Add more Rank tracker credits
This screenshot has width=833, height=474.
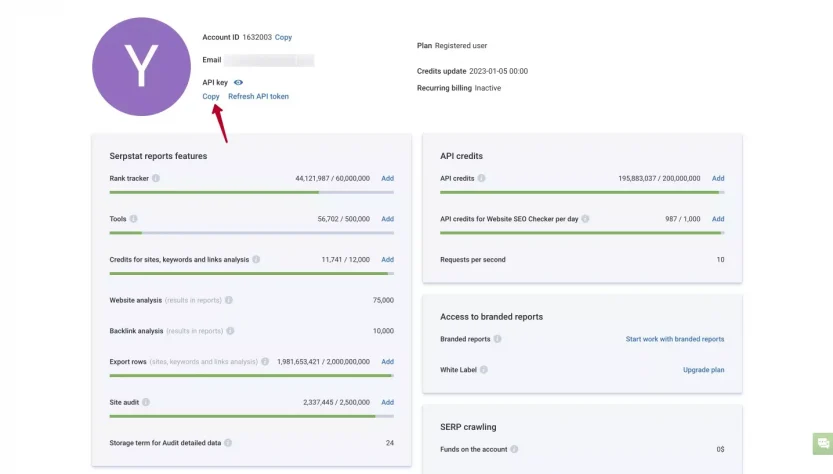click(x=387, y=179)
